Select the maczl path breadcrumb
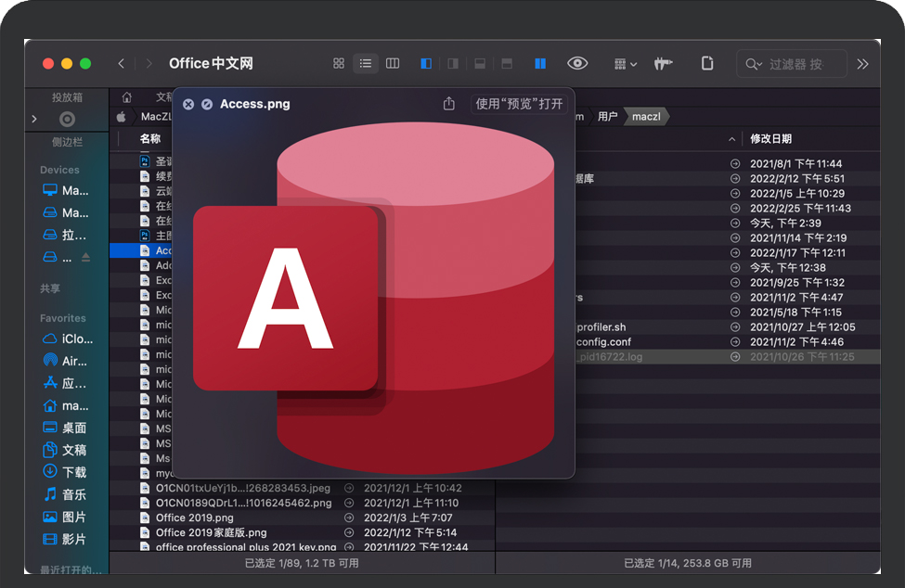The width and height of the screenshot is (905, 588). (646, 117)
